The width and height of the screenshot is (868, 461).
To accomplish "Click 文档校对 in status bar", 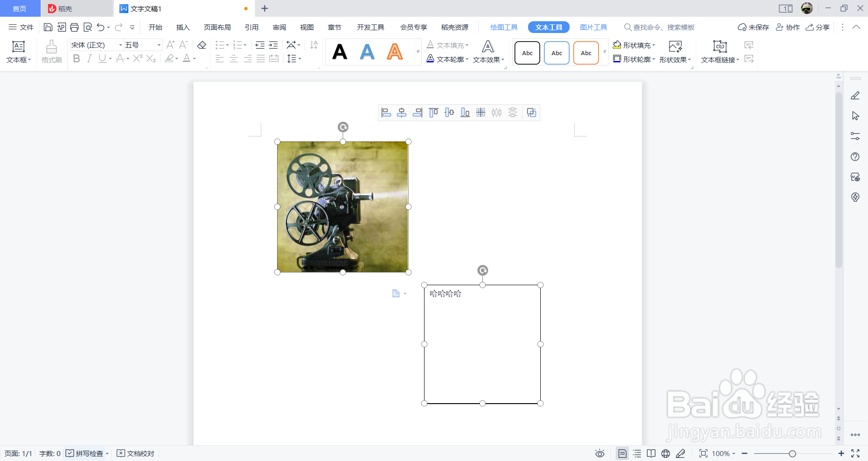I will [136, 453].
